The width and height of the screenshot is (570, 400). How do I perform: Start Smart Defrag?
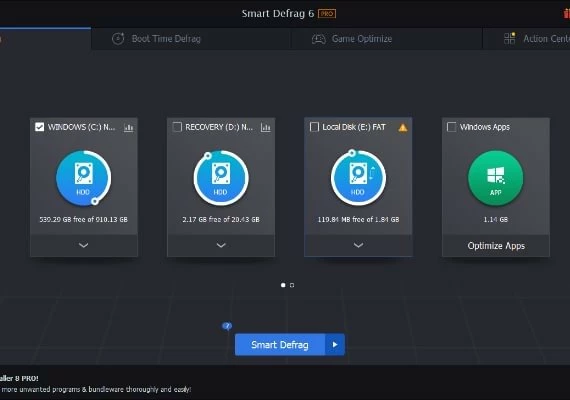click(x=280, y=344)
